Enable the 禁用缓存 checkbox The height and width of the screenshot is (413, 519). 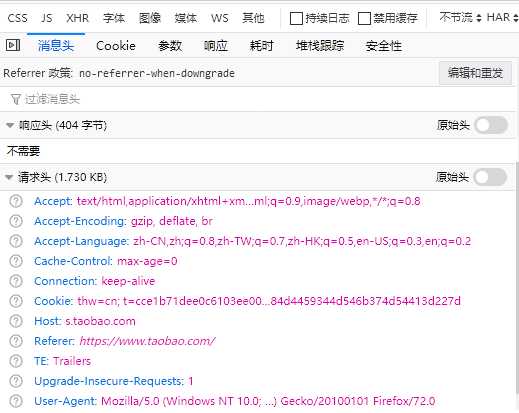pos(364,18)
